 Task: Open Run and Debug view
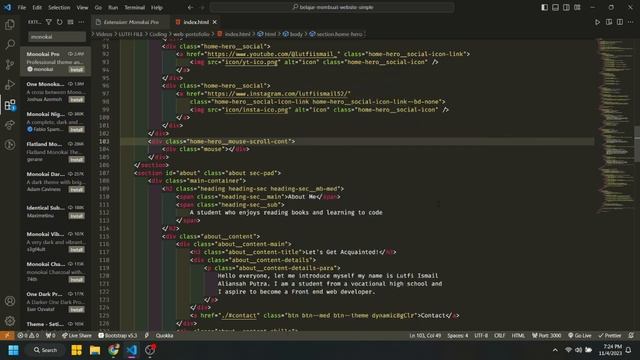[10, 84]
